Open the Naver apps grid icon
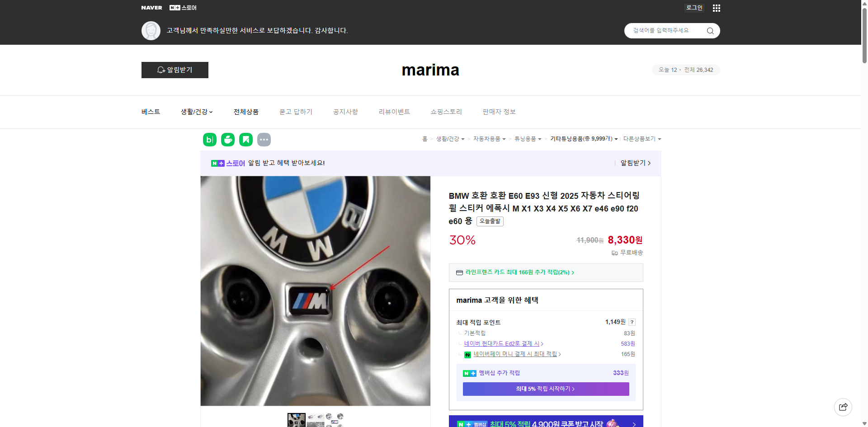 (716, 8)
